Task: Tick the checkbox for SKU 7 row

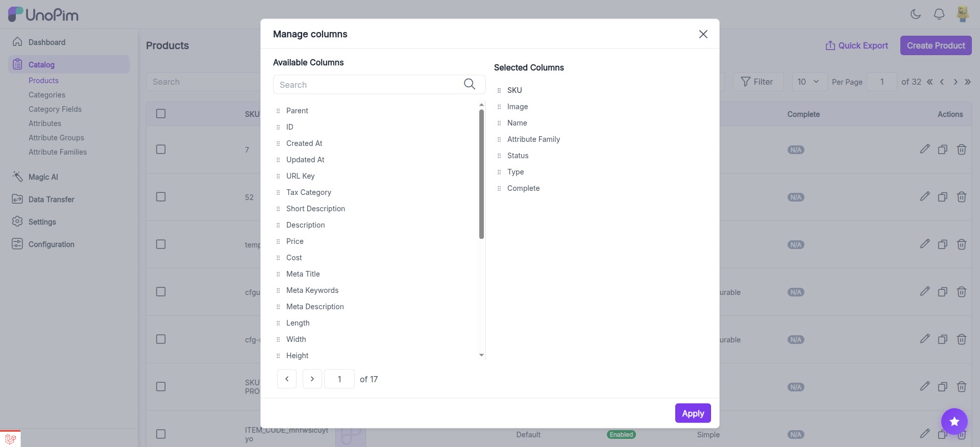Action: [161, 150]
